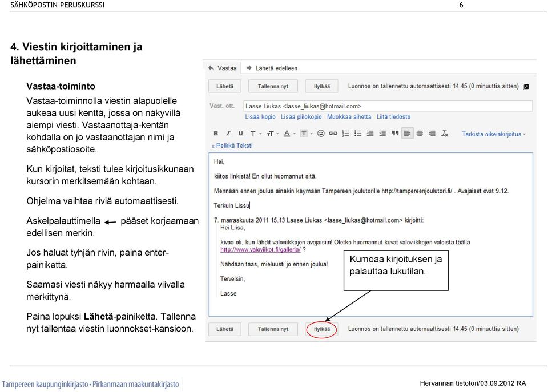
Task: Insert a hyperlink with link icon
Action: tap(333, 134)
